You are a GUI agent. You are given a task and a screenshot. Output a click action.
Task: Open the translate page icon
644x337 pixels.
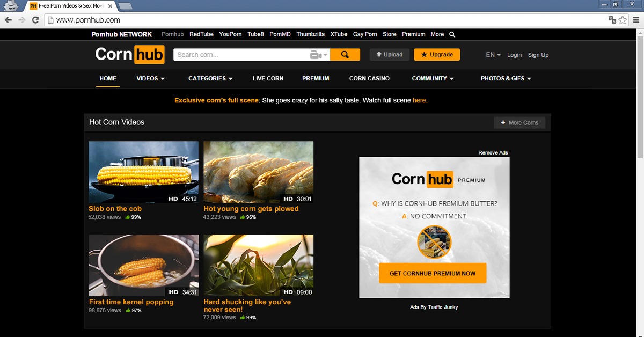[612, 20]
